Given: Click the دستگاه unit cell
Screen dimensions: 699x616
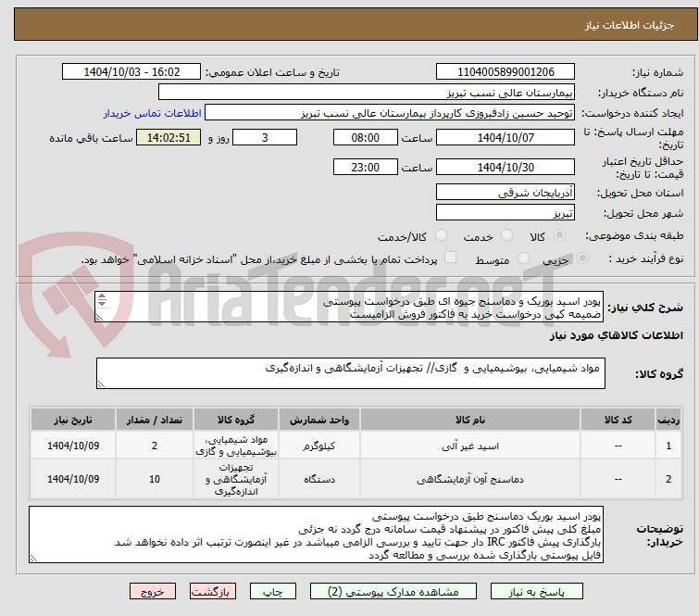Looking at the screenshot, I should click(x=319, y=479).
